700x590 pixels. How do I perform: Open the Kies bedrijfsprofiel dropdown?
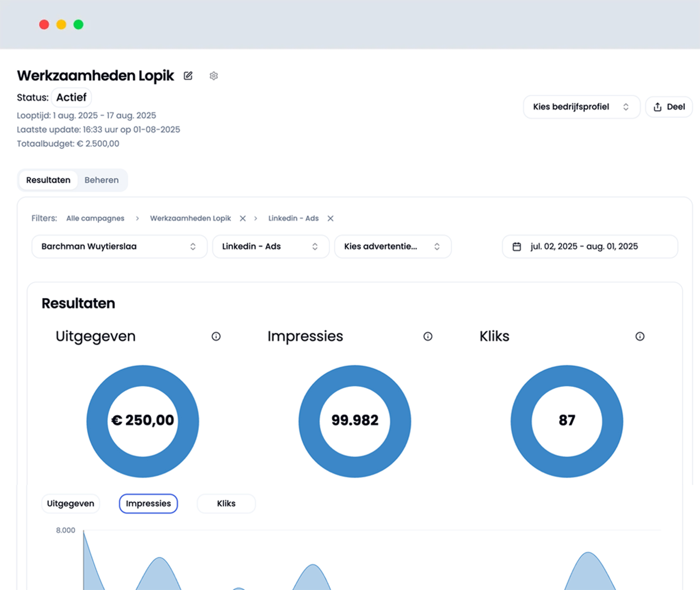(581, 107)
